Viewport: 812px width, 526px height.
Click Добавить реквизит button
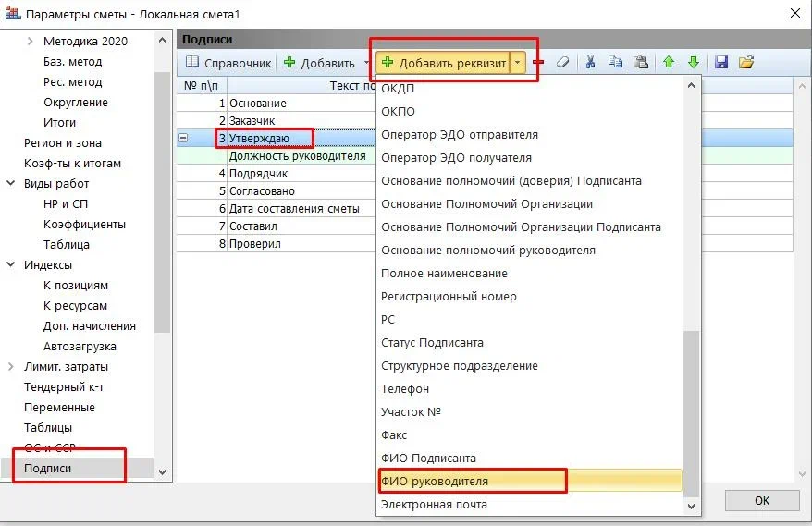tap(443, 63)
